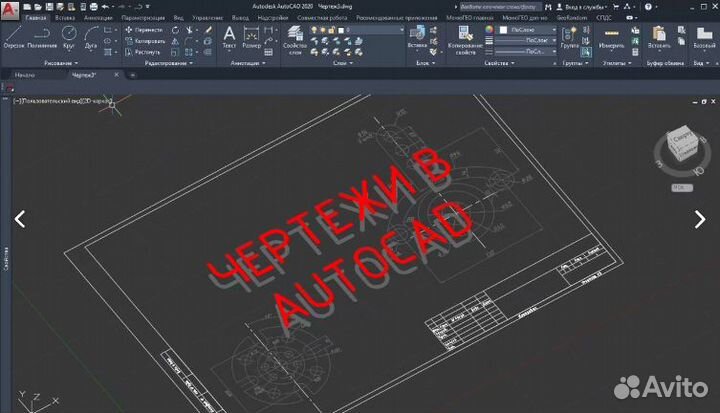
Task: Open Свойства слоя layer properties
Action: click(x=295, y=40)
